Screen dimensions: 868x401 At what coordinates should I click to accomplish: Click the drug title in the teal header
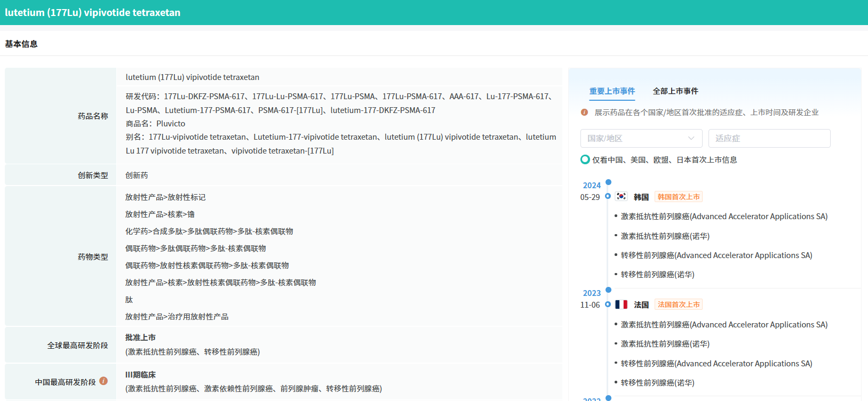(93, 12)
